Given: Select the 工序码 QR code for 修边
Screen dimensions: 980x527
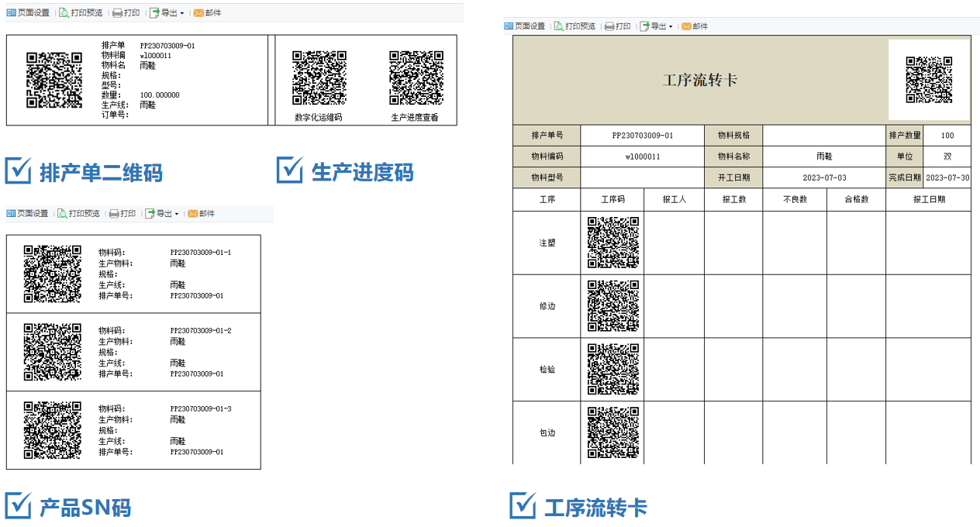Looking at the screenshot, I should pyautogui.click(x=613, y=306).
